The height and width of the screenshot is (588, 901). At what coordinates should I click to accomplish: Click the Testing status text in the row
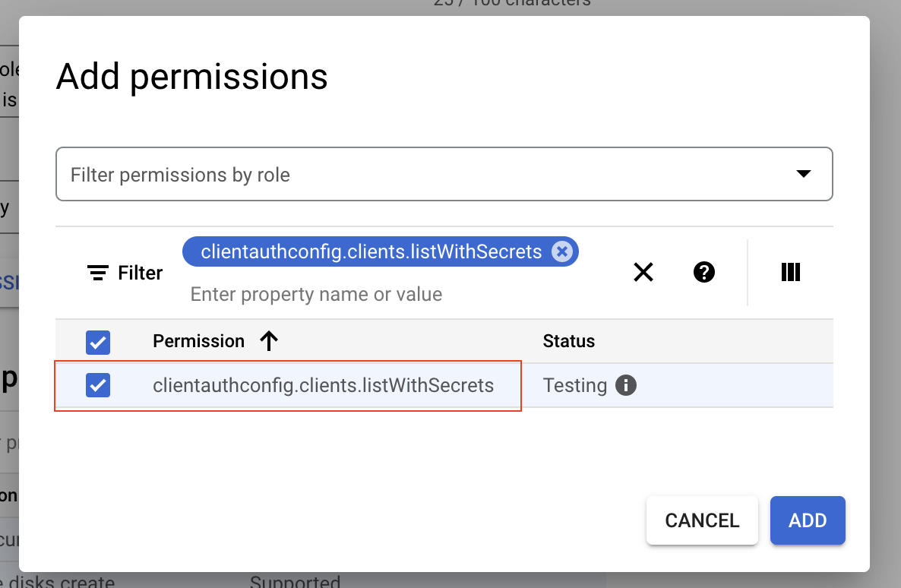pos(574,385)
